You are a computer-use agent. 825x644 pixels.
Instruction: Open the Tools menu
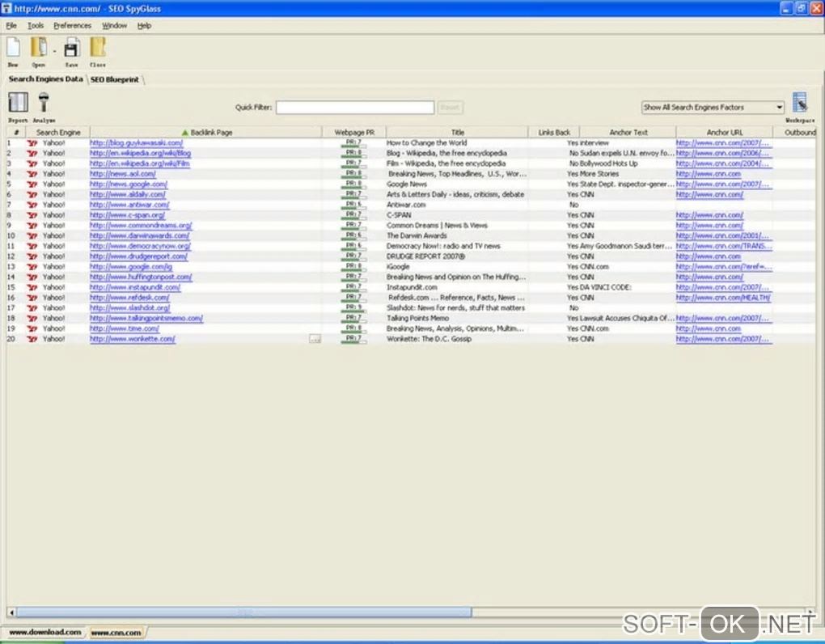(x=36, y=25)
